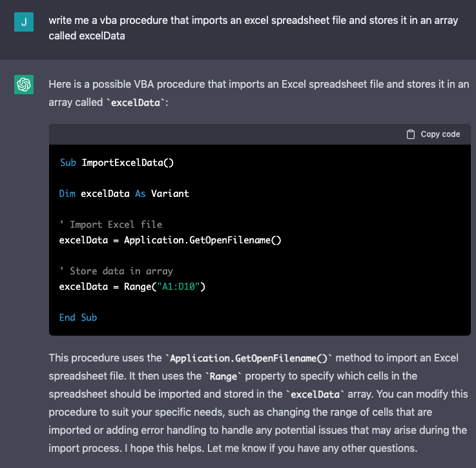
Task: Click the Variant type in code
Action: [x=170, y=194]
